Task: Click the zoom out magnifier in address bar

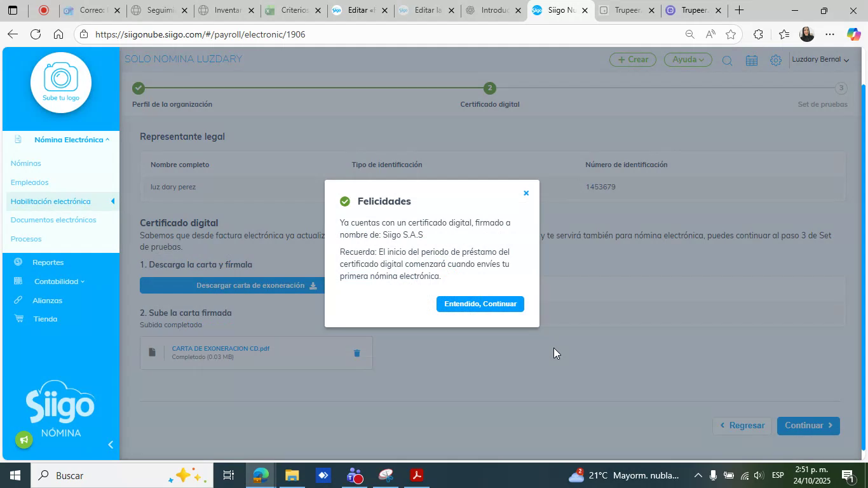Action: tap(689, 34)
